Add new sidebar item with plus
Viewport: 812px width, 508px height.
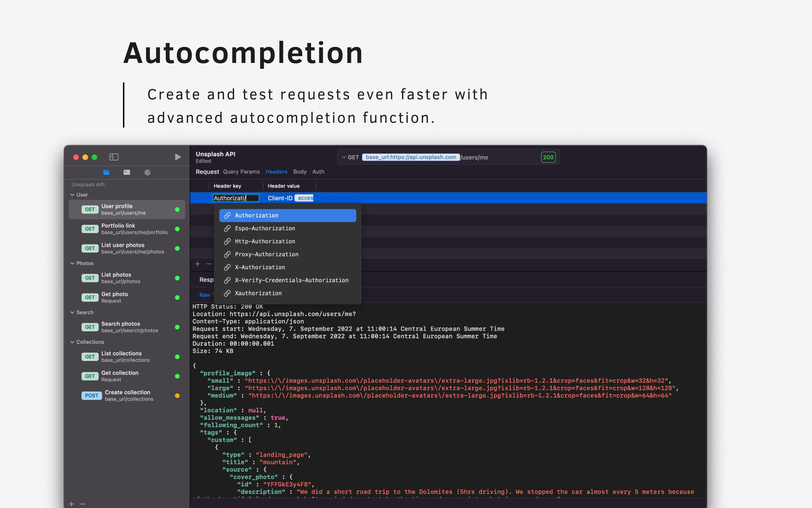pyautogui.click(x=71, y=504)
